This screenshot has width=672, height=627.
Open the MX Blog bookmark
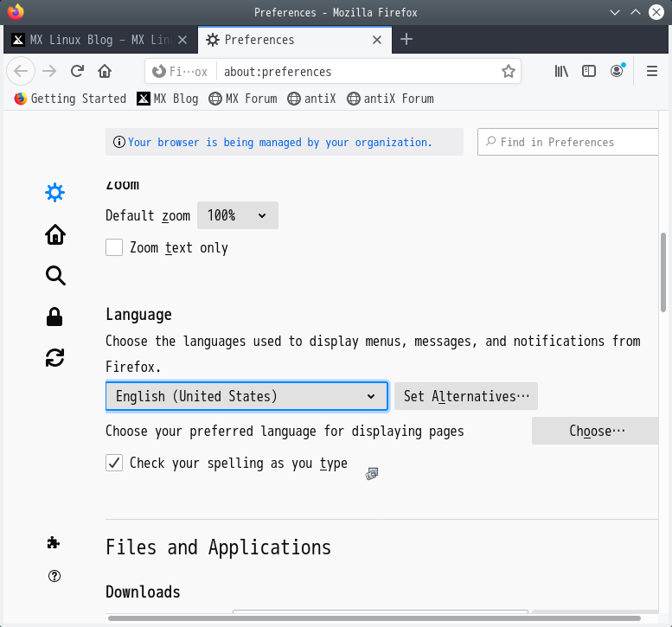[x=167, y=99]
